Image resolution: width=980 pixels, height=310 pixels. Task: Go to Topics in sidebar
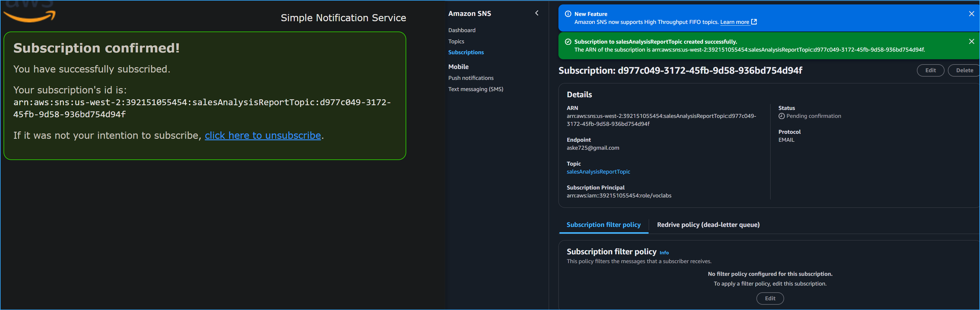456,42
